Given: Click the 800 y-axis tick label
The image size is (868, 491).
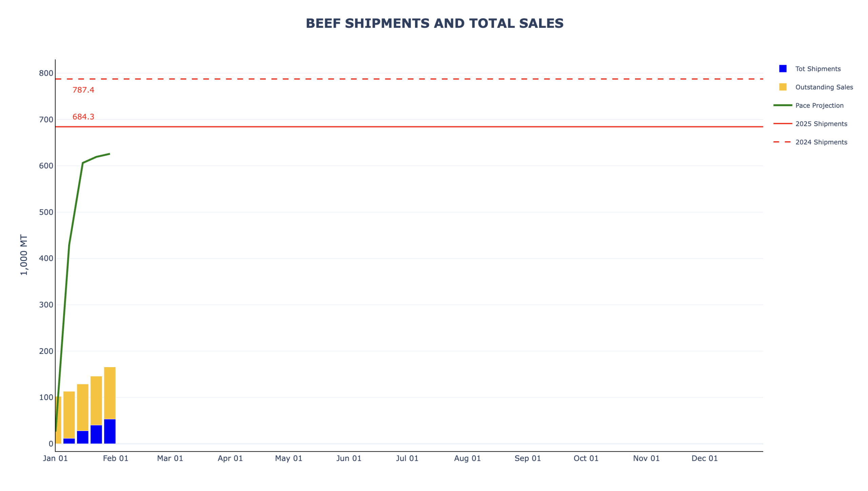Looking at the screenshot, I should (x=46, y=73).
